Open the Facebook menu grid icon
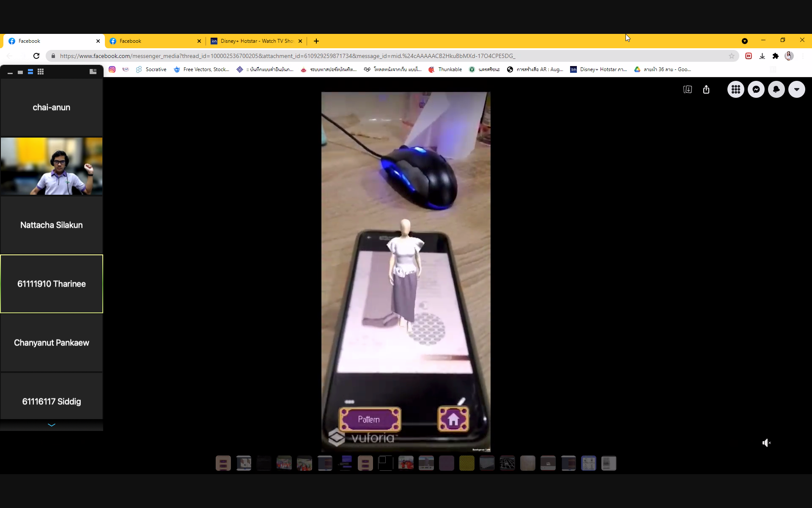The image size is (812, 508). tap(735, 89)
